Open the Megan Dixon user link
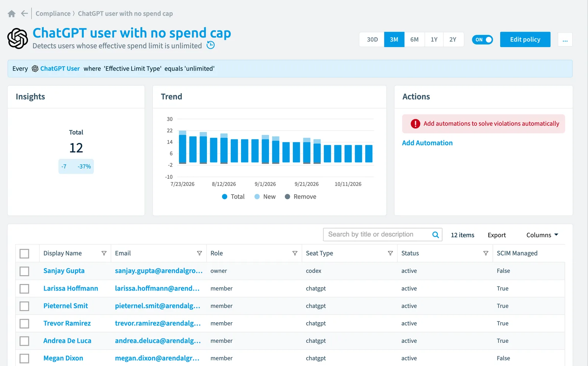 tap(63, 358)
